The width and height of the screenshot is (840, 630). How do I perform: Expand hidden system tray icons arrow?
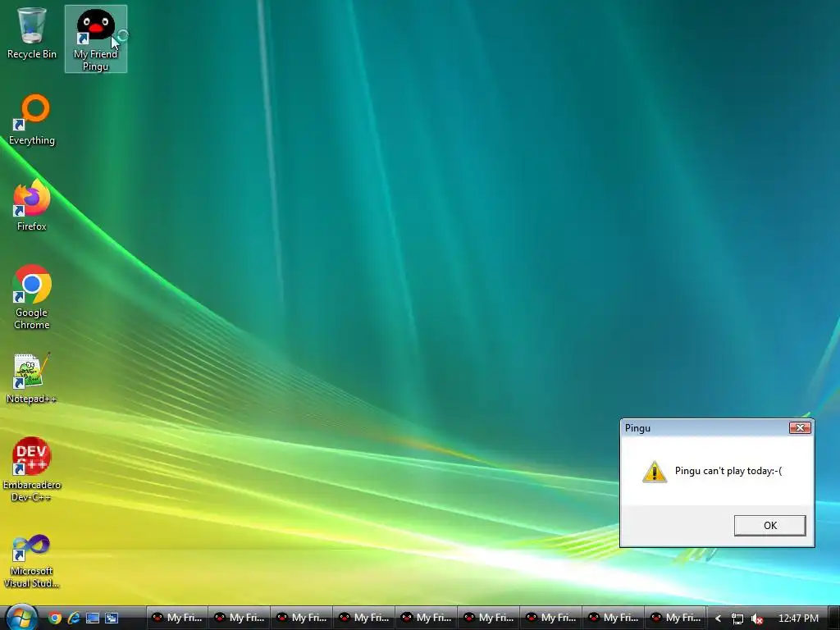(x=718, y=619)
